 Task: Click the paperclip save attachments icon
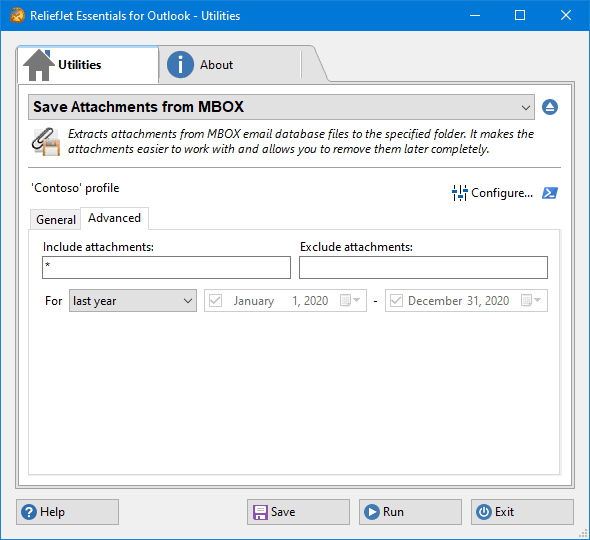pos(46,142)
